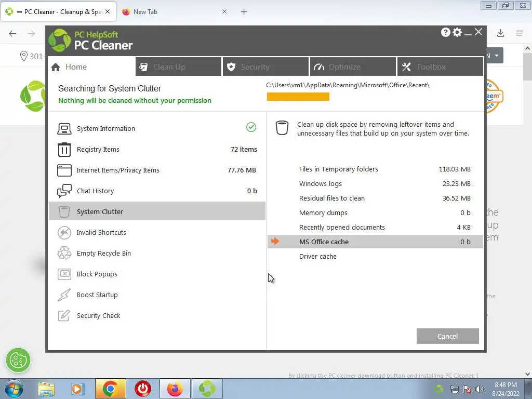Select Block Popups row
The height and width of the screenshot is (399, 532).
coord(157,274)
